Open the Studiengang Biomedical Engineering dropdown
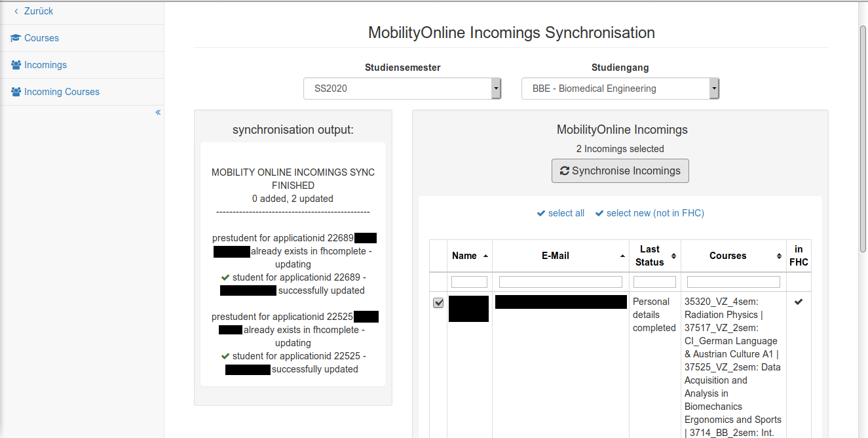Viewport: 868px width, 438px height. click(620, 89)
